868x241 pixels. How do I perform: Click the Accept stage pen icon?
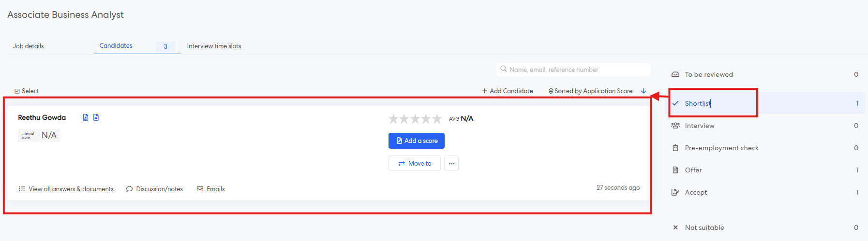tap(675, 192)
